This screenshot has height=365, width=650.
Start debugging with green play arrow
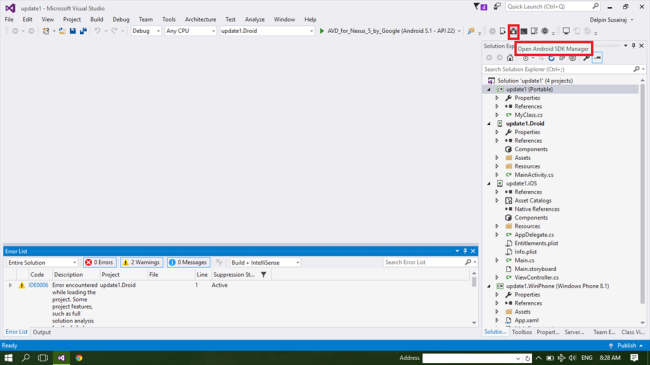[x=322, y=31]
